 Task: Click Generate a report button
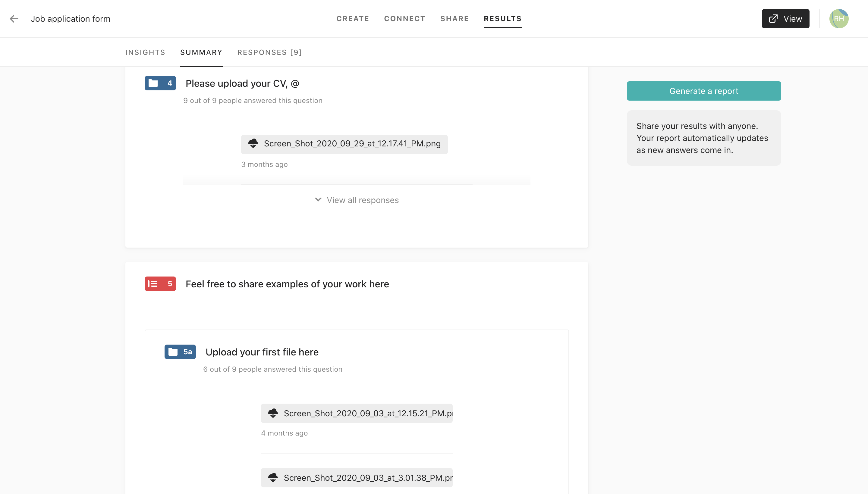tap(704, 91)
